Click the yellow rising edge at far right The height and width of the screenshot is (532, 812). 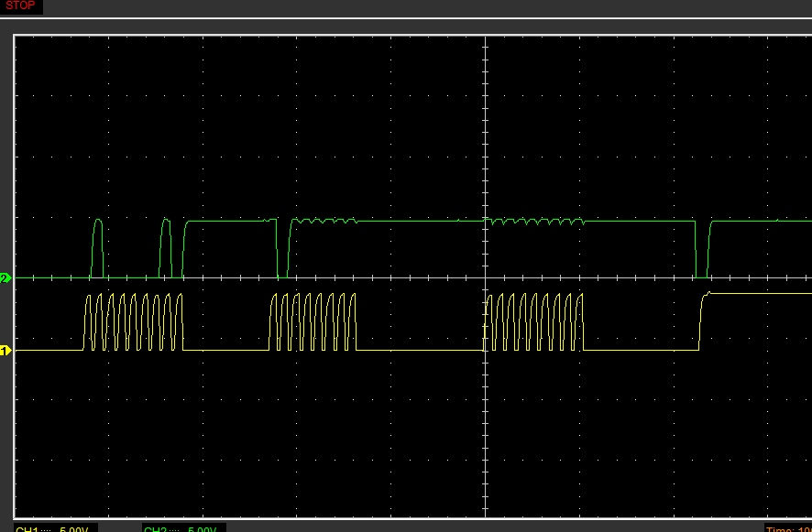click(701, 320)
